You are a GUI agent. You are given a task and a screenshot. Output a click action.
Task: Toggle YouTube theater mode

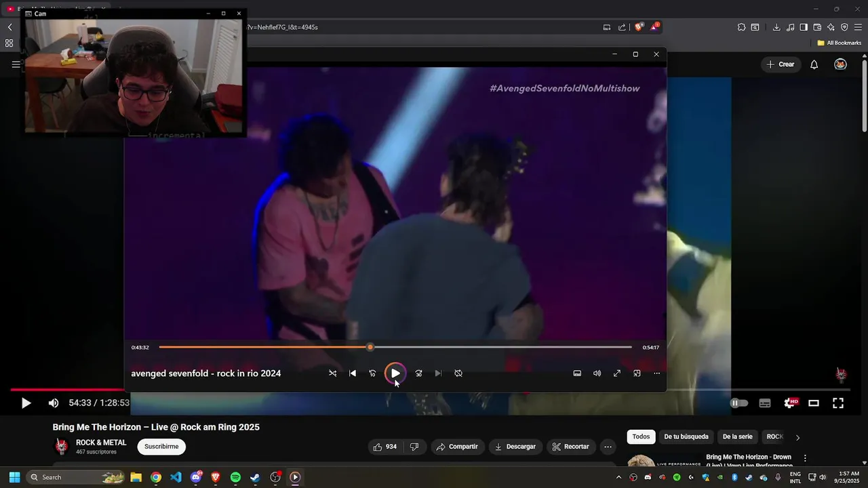pos(814,403)
